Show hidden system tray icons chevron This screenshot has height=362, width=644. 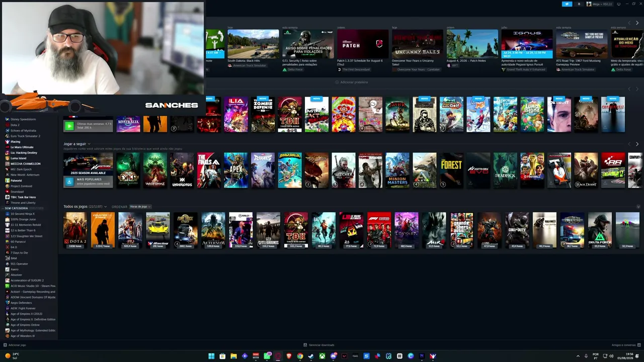[x=578, y=356]
